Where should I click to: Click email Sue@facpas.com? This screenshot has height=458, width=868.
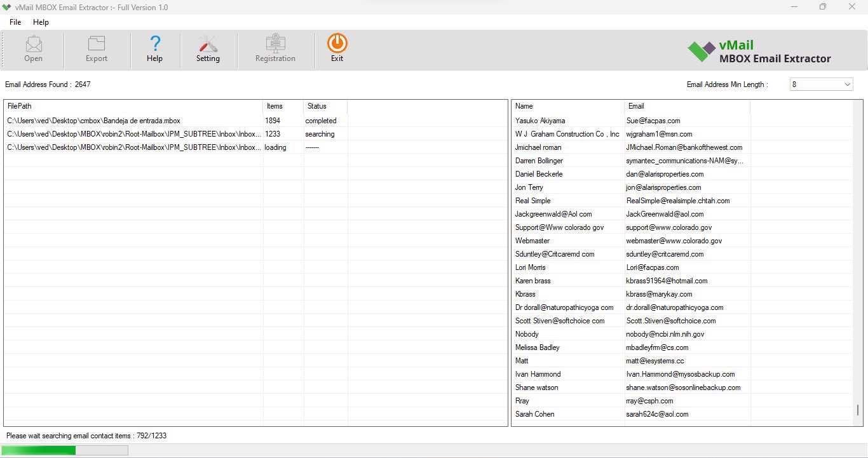point(653,121)
